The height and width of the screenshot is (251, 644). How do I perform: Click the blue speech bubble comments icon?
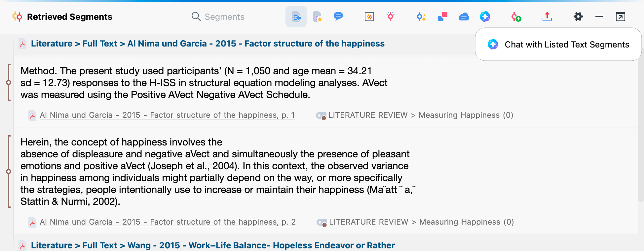[x=338, y=16]
